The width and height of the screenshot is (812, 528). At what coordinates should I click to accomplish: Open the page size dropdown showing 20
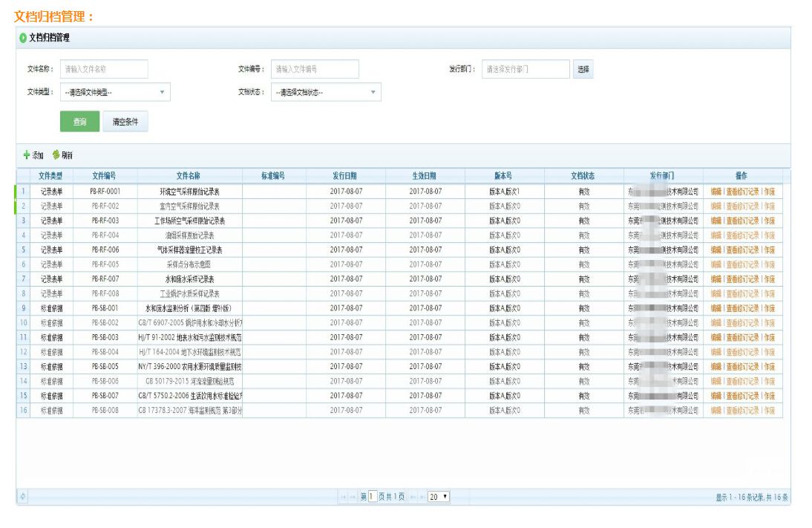(439, 497)
